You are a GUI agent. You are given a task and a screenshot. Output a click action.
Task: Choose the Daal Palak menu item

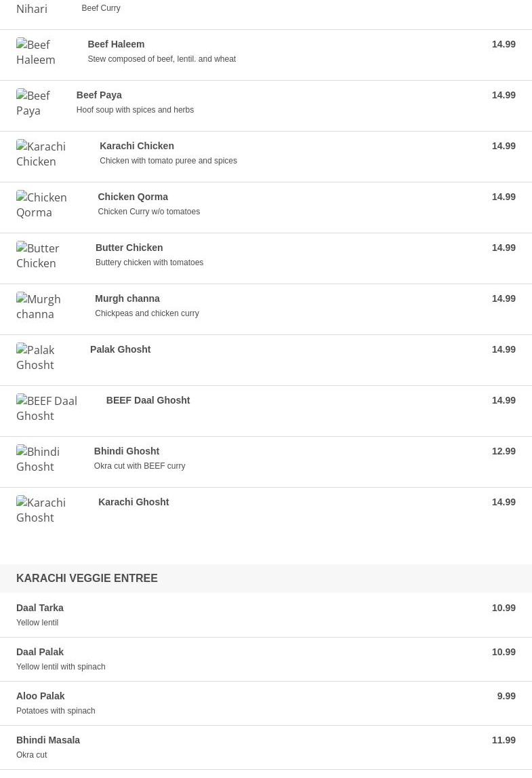[40, 652]
